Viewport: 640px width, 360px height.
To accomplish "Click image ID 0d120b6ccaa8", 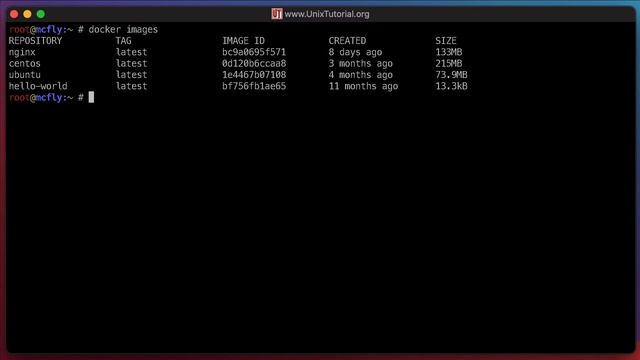I will point(254,64).
